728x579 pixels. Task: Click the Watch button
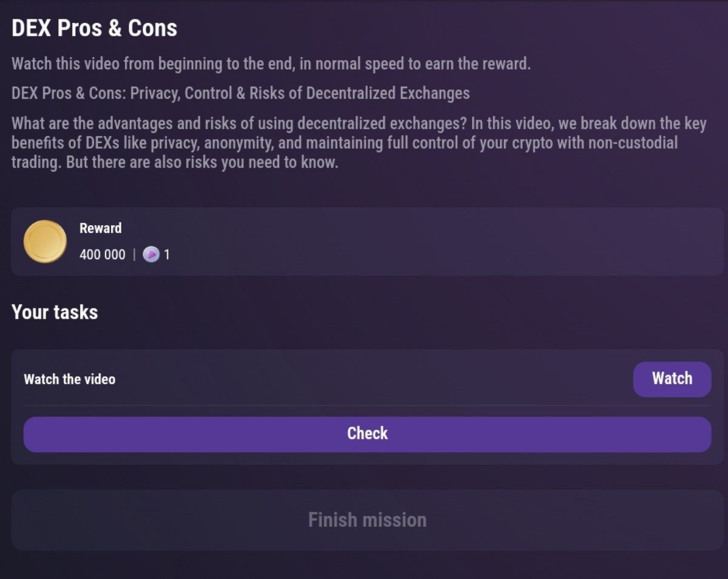click(x=672, y=379)
